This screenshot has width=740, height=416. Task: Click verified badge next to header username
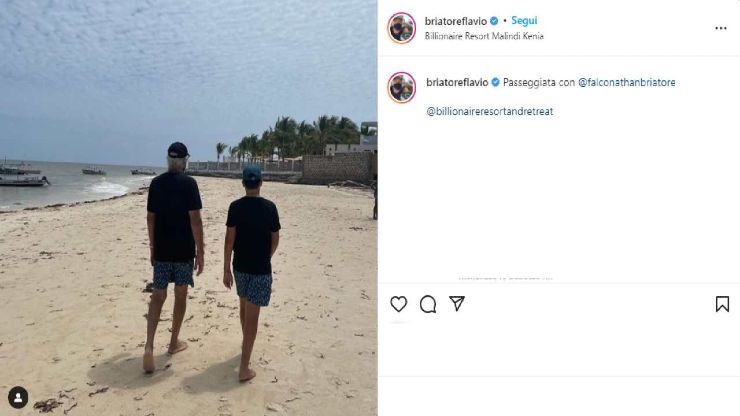(x=494, y=21)
